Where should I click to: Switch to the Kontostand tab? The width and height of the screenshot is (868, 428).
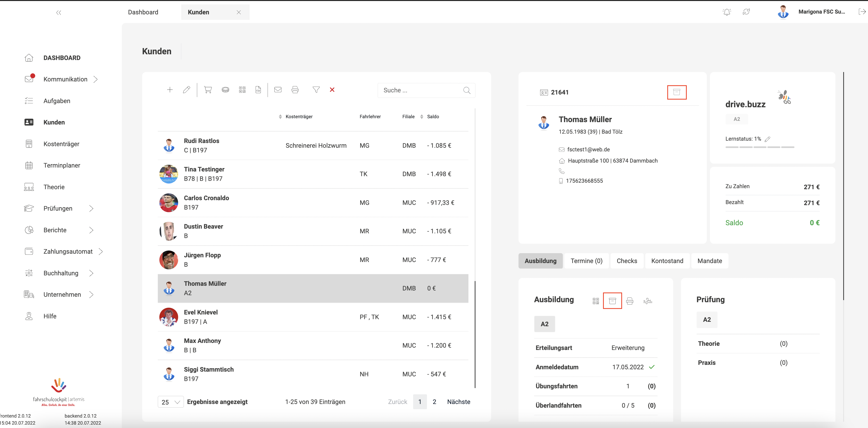point(667,261)
